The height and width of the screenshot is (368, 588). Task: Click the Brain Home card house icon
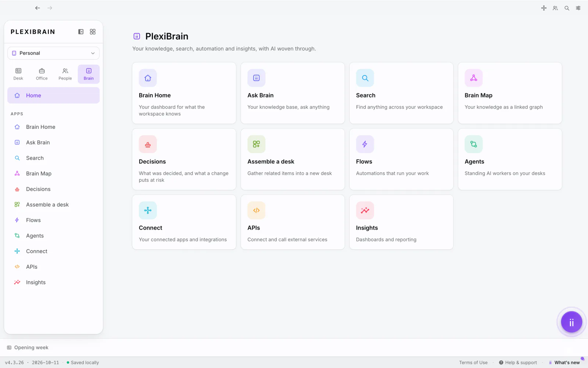(148, 78)
